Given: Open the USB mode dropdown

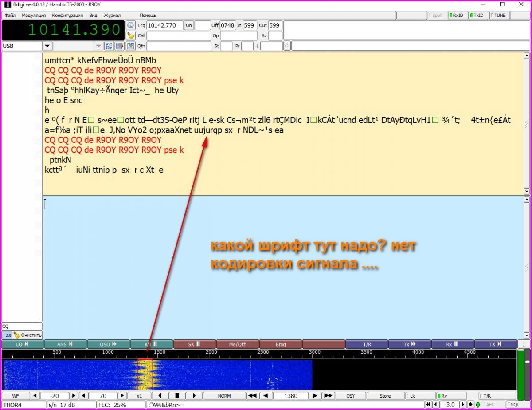Looking at the screenshot, I should tap(47, 46).
